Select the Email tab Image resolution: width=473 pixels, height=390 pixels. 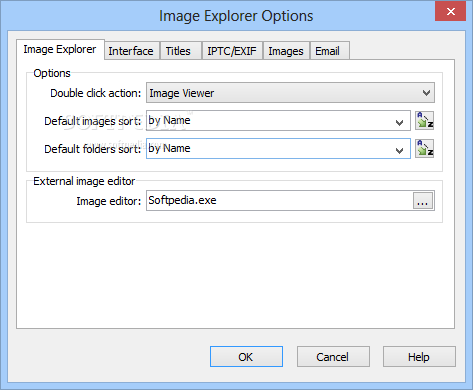click(x=327, y=51)
